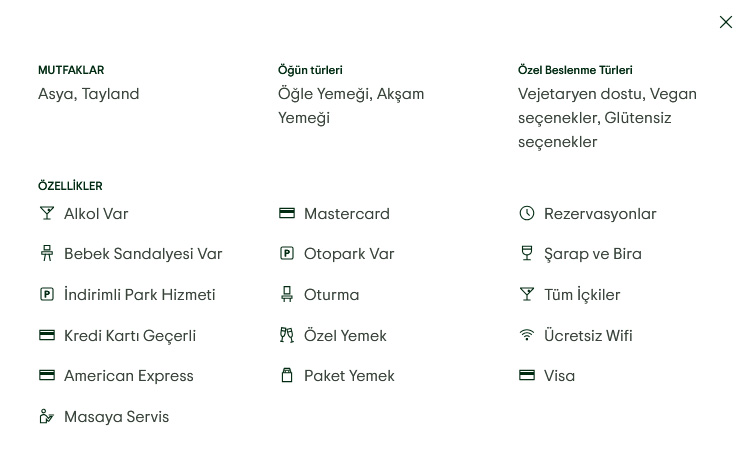
Task: Click the cocktail glass icon beside Alkol Var
Action: pos(47,213)
